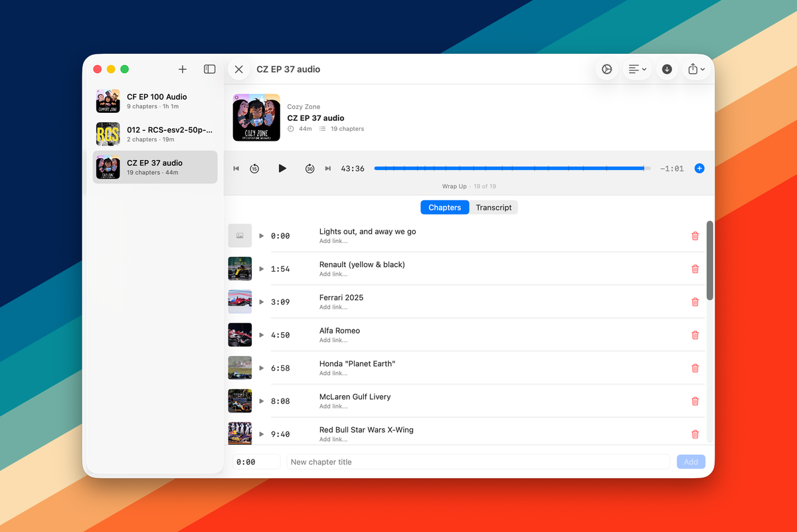Select CZ EP 37 audio in the sidebar
The width and height of the screenshot is (797, 532).
click(155, 167)
